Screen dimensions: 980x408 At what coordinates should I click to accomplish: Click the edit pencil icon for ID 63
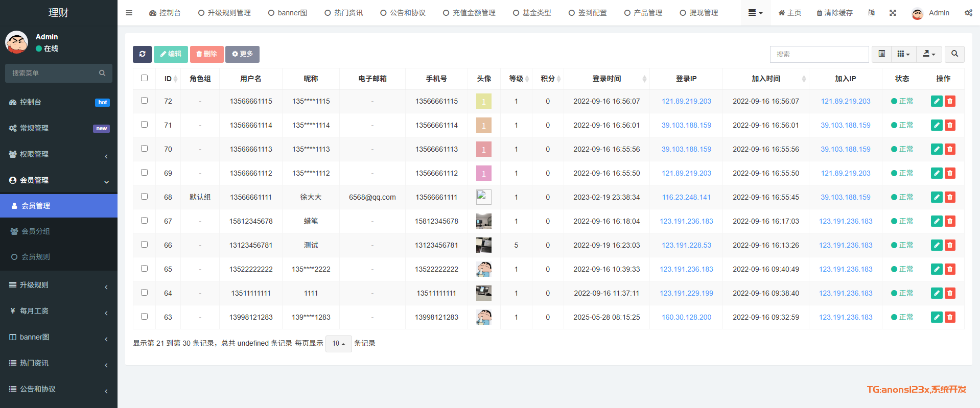[937, 317]
